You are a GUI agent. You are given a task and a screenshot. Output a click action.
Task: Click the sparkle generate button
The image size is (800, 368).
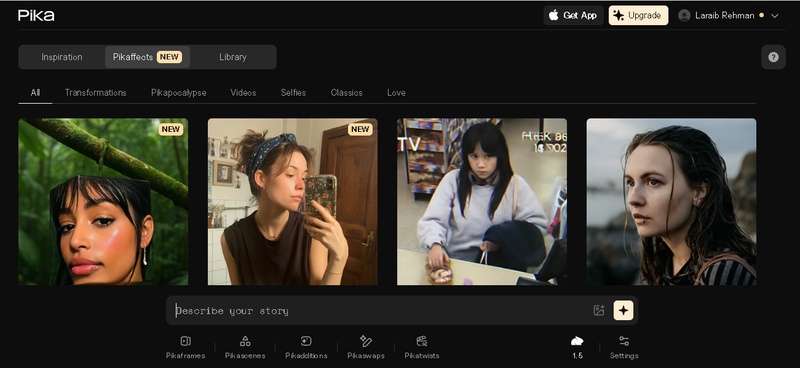(623, 310)
